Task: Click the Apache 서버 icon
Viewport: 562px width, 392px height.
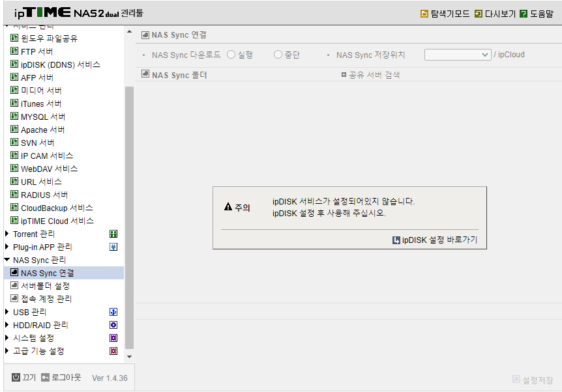Action: 14,129
